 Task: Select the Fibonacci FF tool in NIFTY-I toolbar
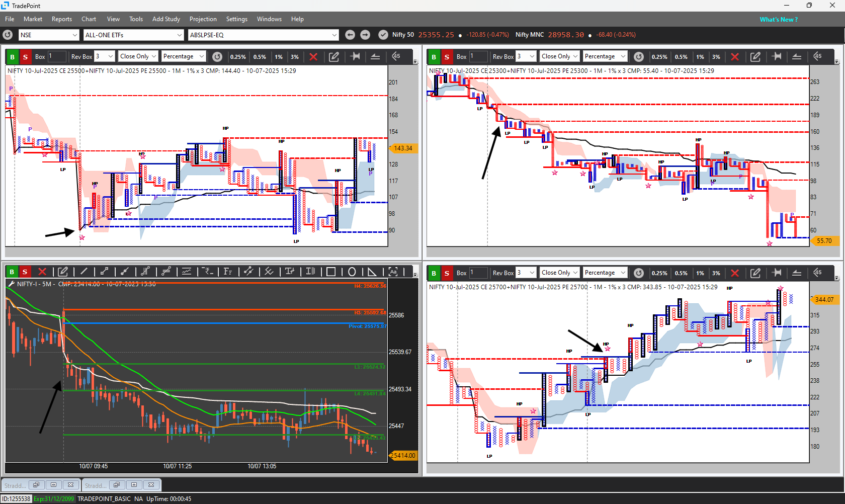(228, 272)
